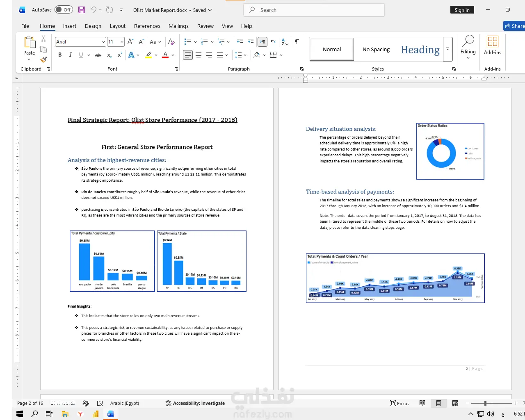
Task: Switch to the Insert tab
Action: click(70, 26)
